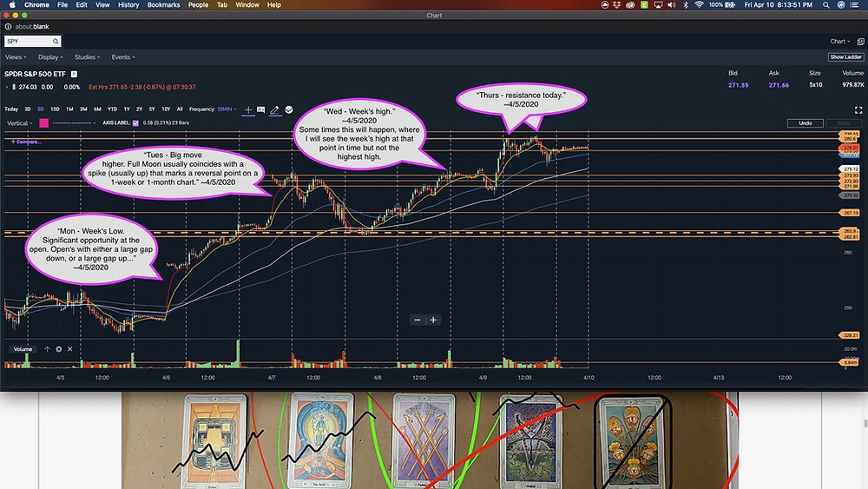Screen dimensions: 868x489
Task: Open the Events dropdown
Action: pos(123,57)
